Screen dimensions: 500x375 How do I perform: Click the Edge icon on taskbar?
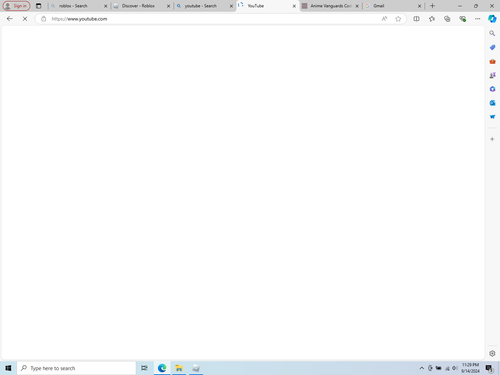click(162, 368)
